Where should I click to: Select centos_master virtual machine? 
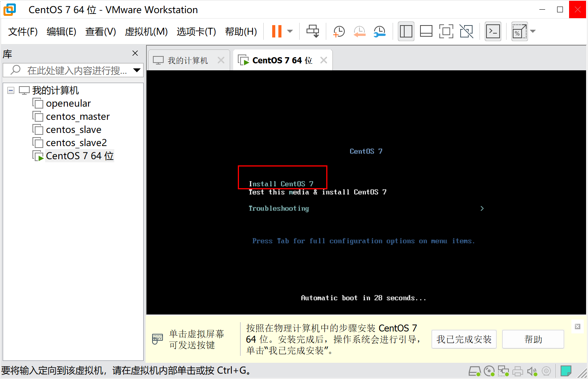(78, 117)
